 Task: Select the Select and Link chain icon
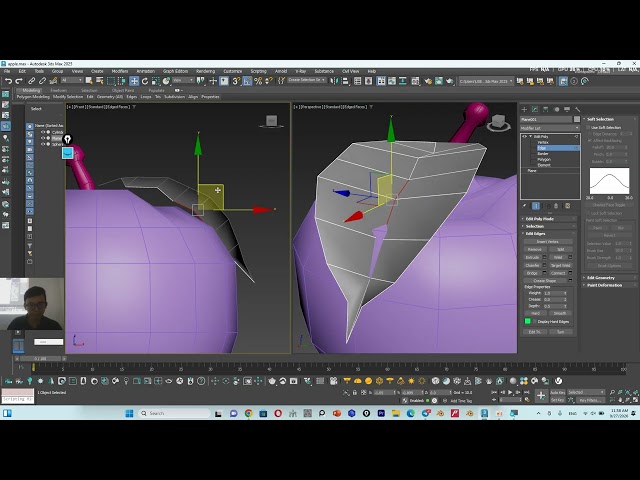click(x=31, y=81)
